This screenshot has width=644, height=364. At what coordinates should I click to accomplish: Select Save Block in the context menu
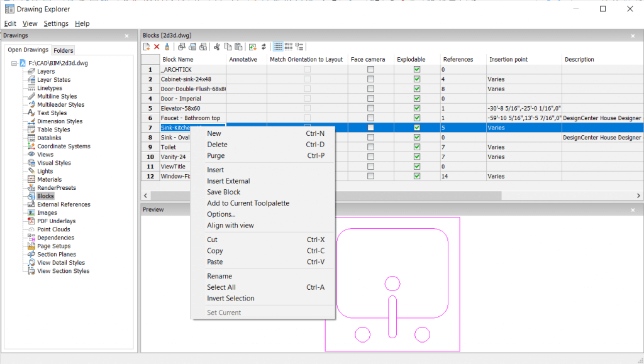click(x=223, y=192)
